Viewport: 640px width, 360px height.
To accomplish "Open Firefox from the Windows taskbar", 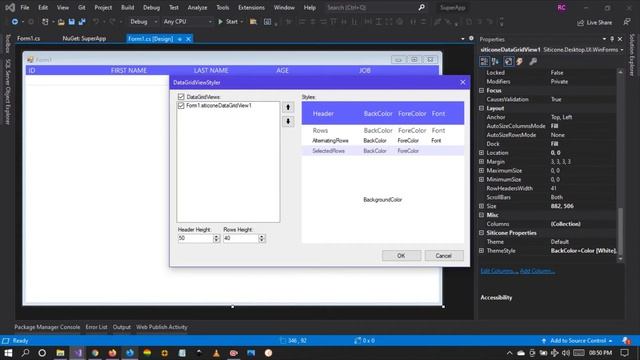I will coord(112,353).
